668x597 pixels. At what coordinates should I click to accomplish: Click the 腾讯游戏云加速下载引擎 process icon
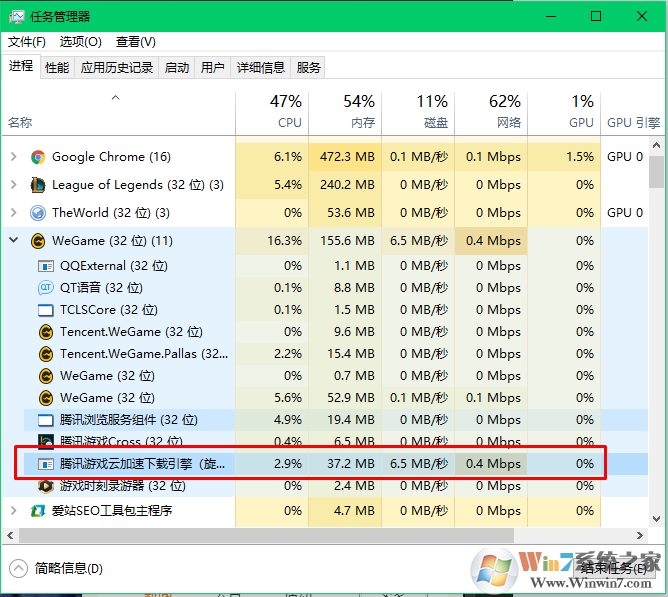coord(46,464)
